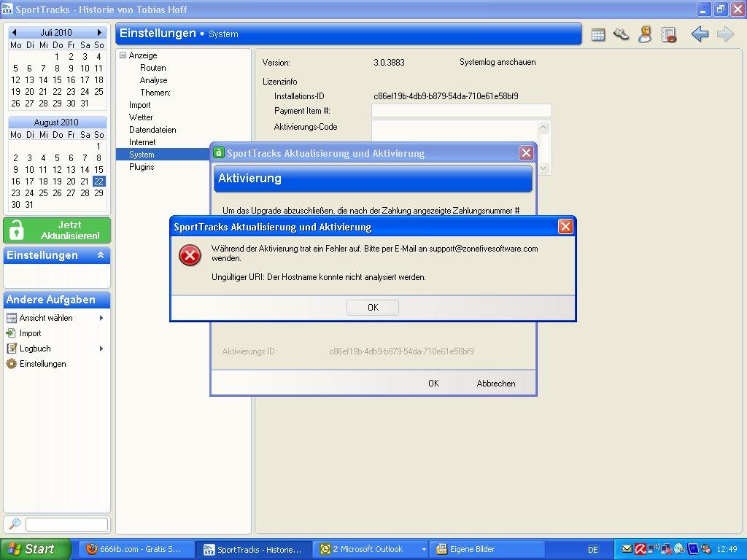The image size is (747, 560).
Task: Click Abbrechen in the Aktivierung dialog
Action: tap(496, 384)
